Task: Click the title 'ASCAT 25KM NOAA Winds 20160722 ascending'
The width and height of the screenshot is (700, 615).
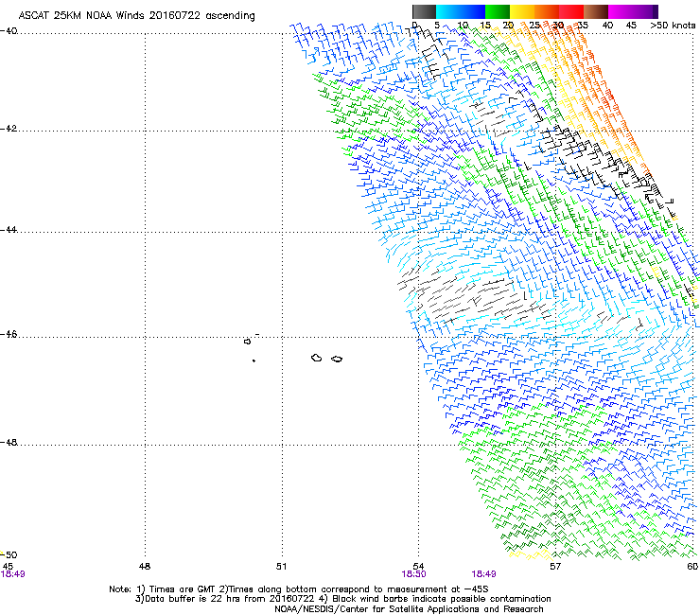Action: [136, 16]
